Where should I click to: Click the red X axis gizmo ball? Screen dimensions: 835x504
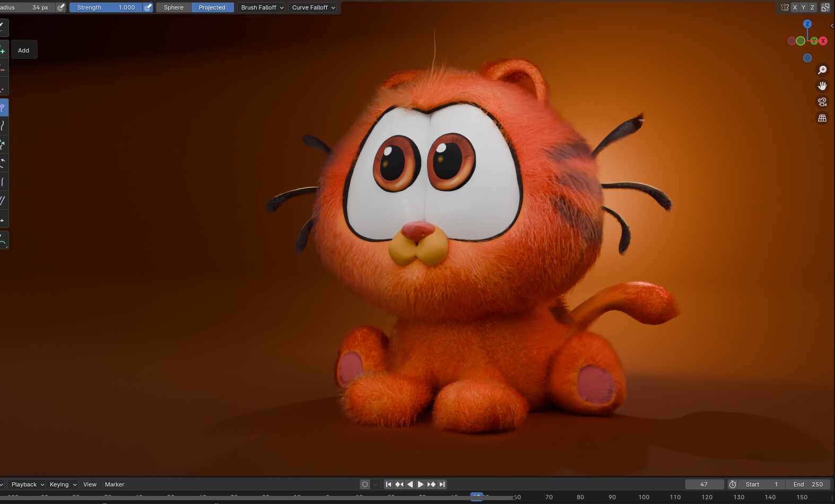[823, 41]
